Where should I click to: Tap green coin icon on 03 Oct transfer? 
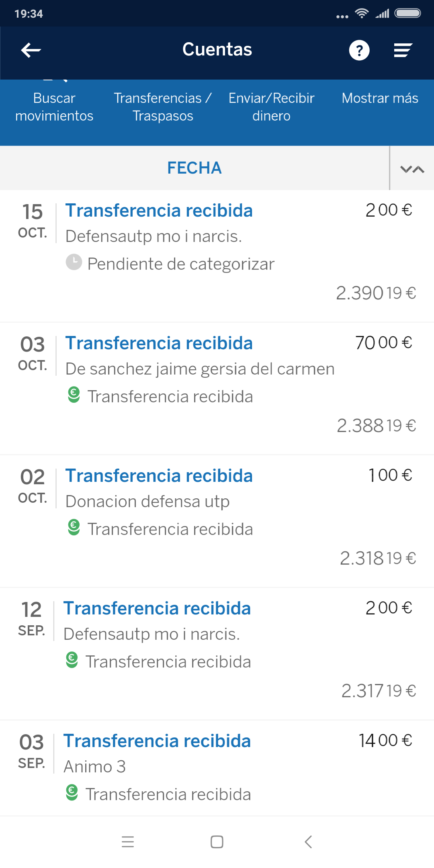tap(74, 395)
